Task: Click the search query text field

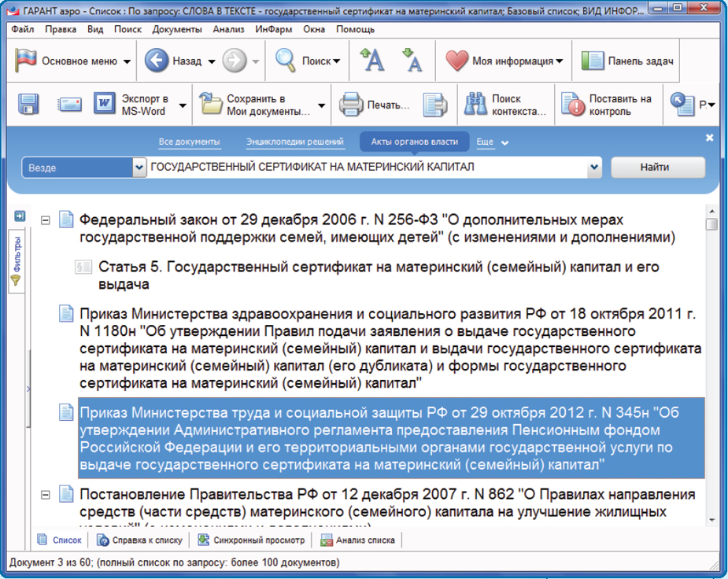Action: (366, 168)
